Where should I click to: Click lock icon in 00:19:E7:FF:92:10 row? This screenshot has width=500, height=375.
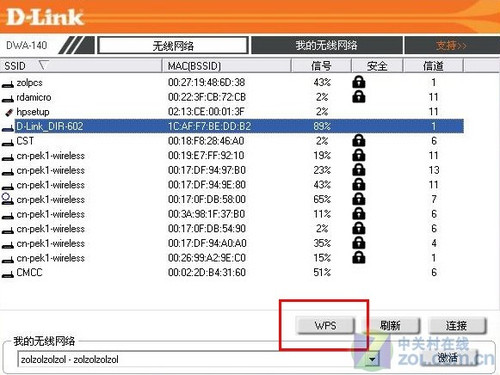(x=359, y=155)
